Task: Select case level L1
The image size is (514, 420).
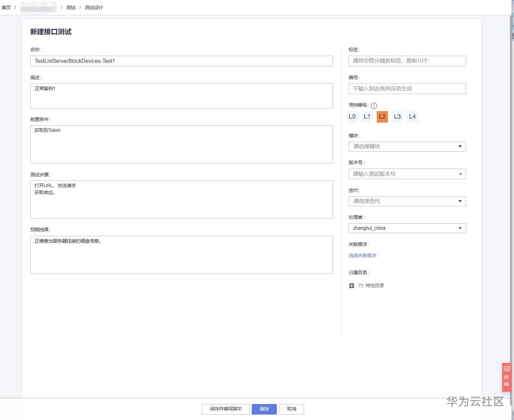Action: (x=367, y=117)
